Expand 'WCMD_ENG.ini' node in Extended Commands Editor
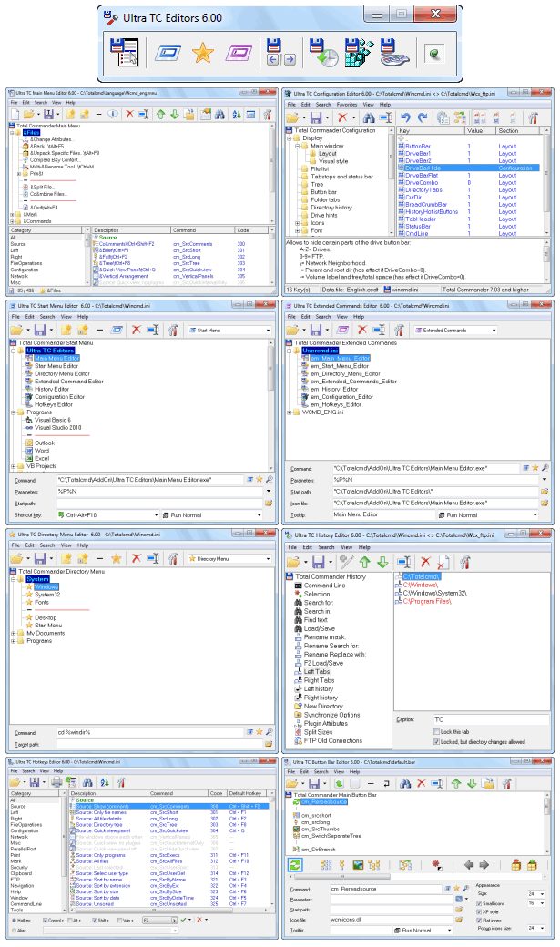Image resolution: width=560 pixels, height=947 pixels. (x=289, y=412)
